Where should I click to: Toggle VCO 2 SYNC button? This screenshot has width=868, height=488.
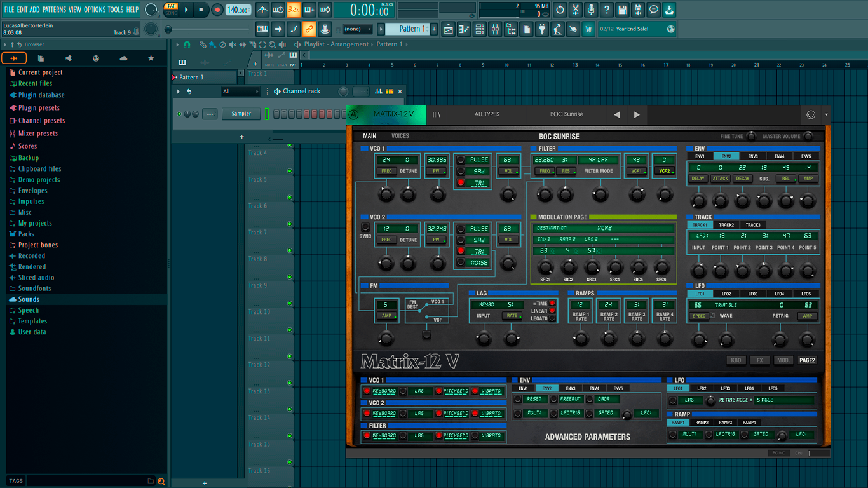tap(365, 227)
